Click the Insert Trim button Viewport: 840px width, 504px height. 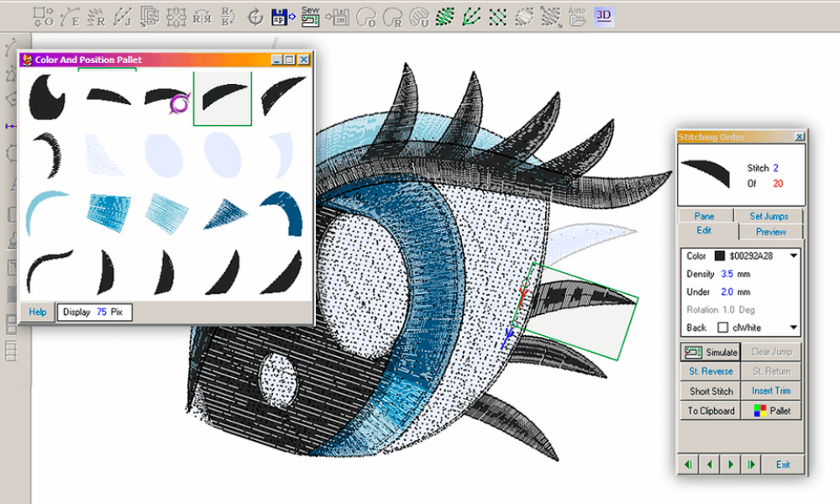[x=771, y=391]
